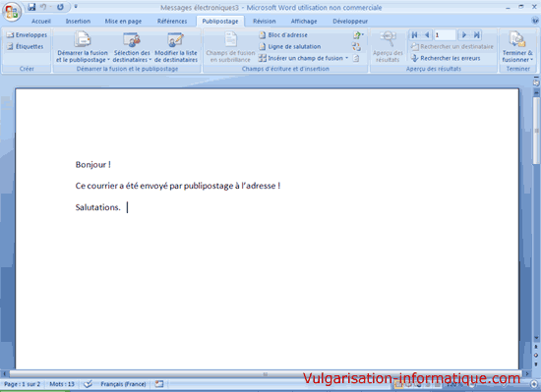Click the update labels icon
Image resolution: width=541 pixels, height=392 pixels.
(356, 58)
